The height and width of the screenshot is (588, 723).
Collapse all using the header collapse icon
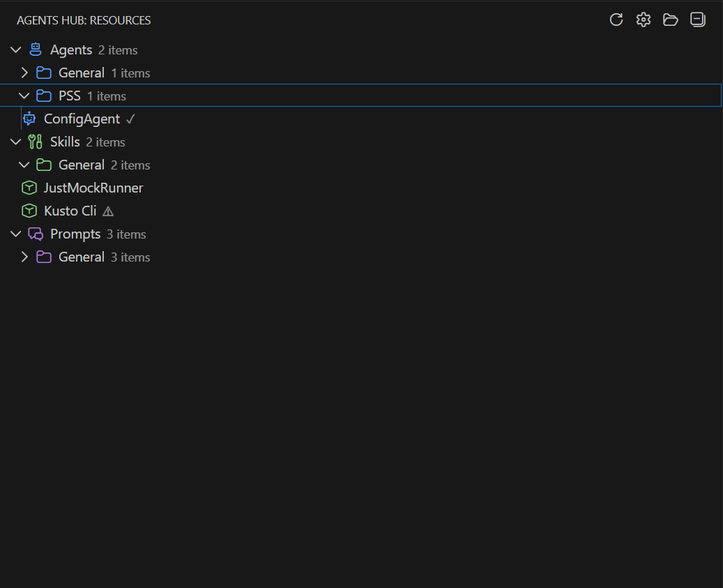pos(698,20)
